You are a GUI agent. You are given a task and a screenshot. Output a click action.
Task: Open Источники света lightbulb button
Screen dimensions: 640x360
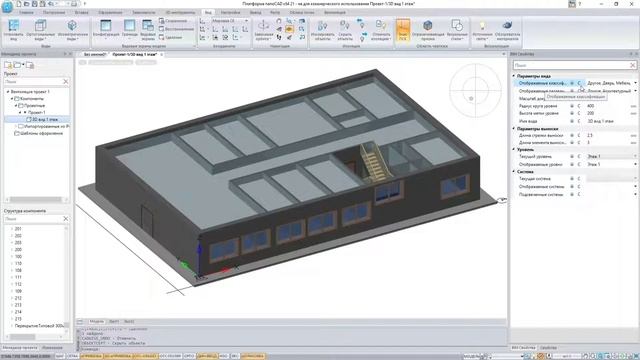[482, 30]
